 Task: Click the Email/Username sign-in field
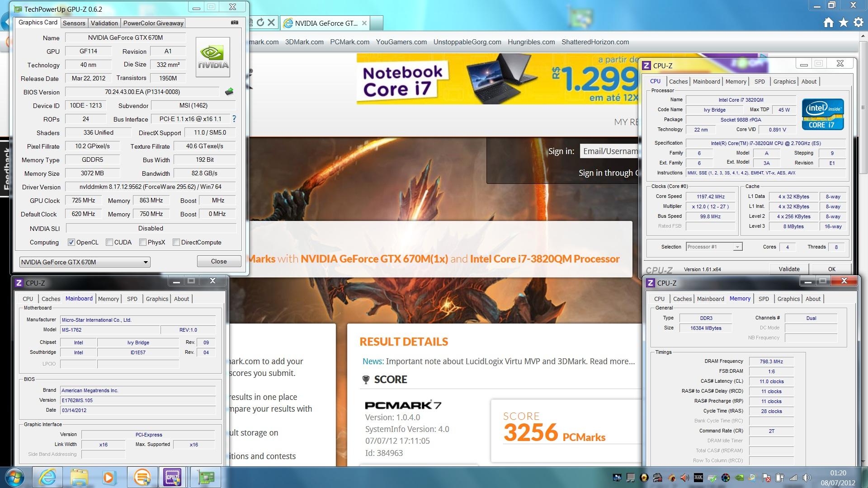coord(609,151)
